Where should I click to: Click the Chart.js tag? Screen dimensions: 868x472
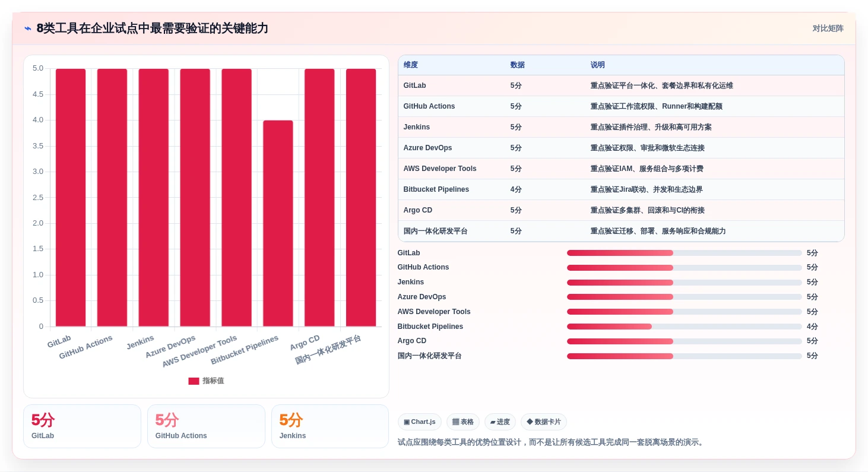419,422
